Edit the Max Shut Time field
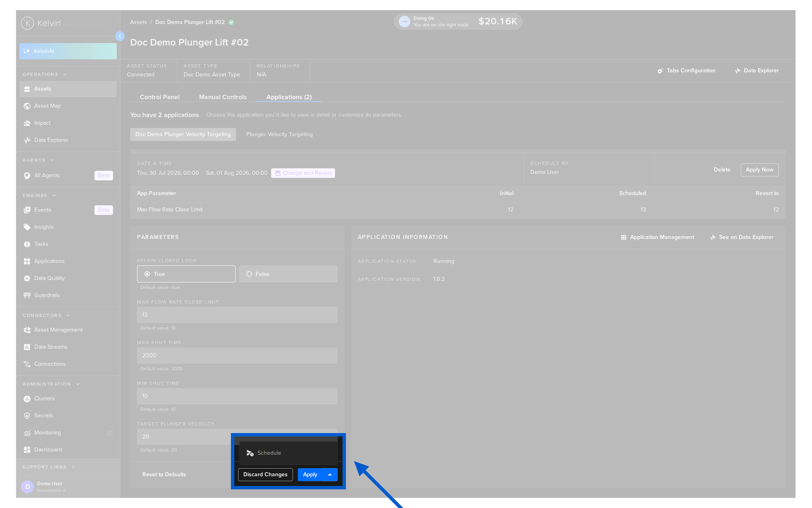The width and height of the screenshot is (812, 508). pos(237,356)
